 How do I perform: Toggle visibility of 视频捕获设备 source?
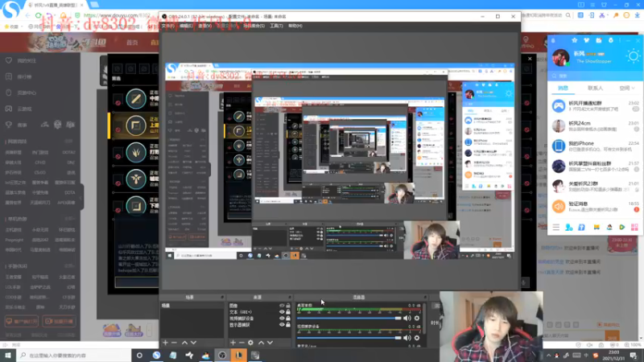(x=282, y=318)
